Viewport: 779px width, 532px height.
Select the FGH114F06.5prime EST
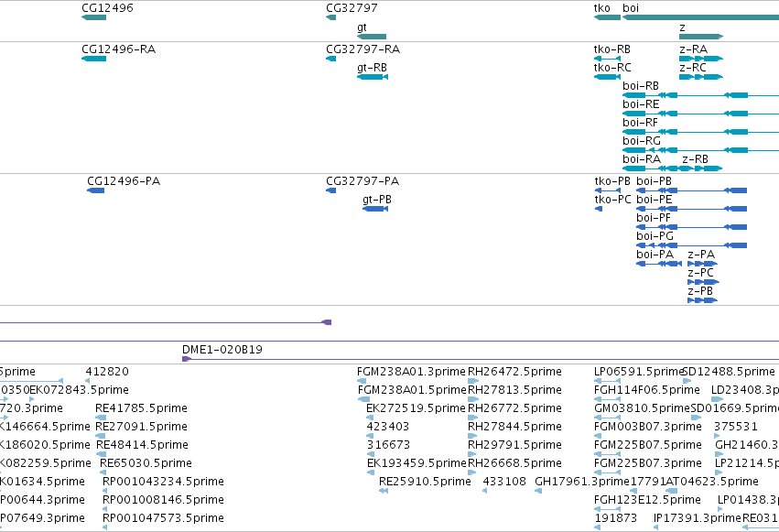coord(607,399)
